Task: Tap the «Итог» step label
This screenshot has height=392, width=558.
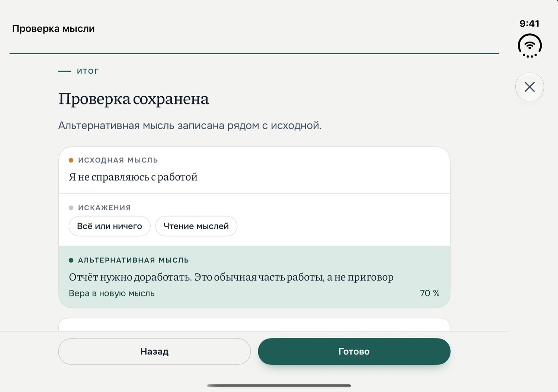Action: pos(88,71)
